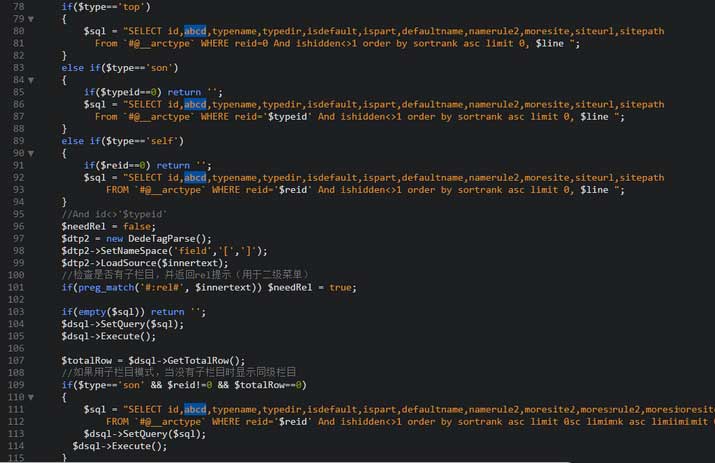Image resolution: width=715 pixels, height=463 pixels.
Task: Select the highlighted 'abcd' on line 92
Action: [x=195, y=177]
